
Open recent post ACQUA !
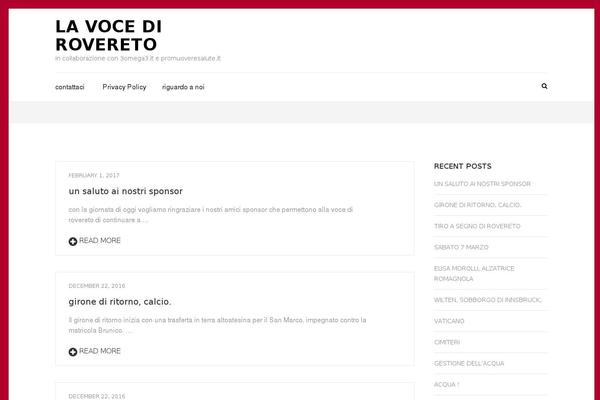[x=447, y=384]
